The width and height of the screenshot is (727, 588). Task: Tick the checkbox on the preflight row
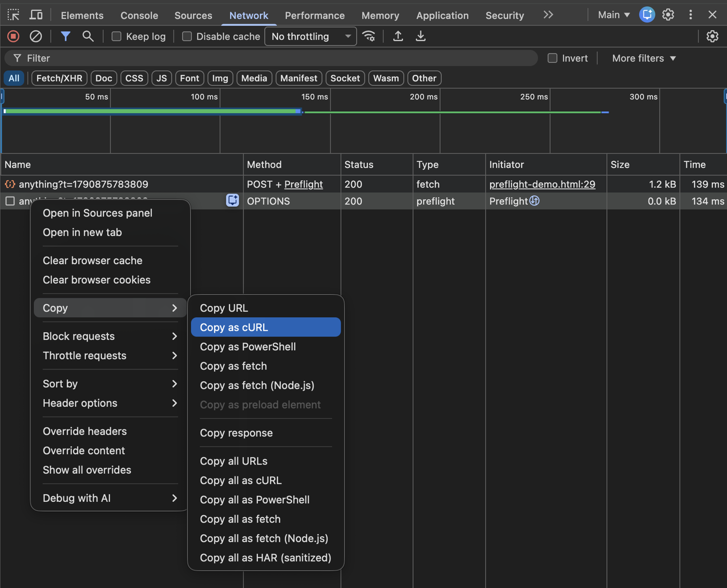pos(10,201)
